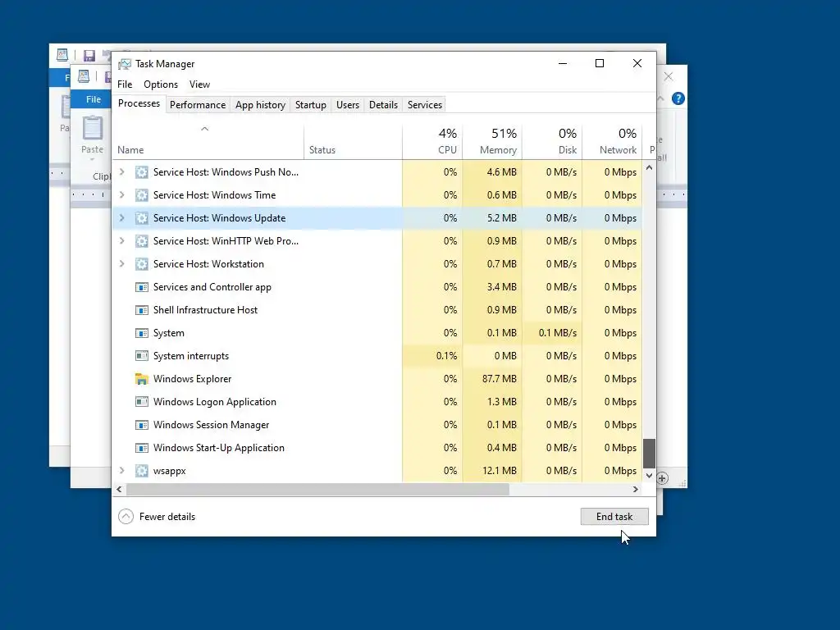Screen dimensions: 840x630
Task: Select the Windows Logon Application row
Action: pyautogui.click(x=377, y=402)
